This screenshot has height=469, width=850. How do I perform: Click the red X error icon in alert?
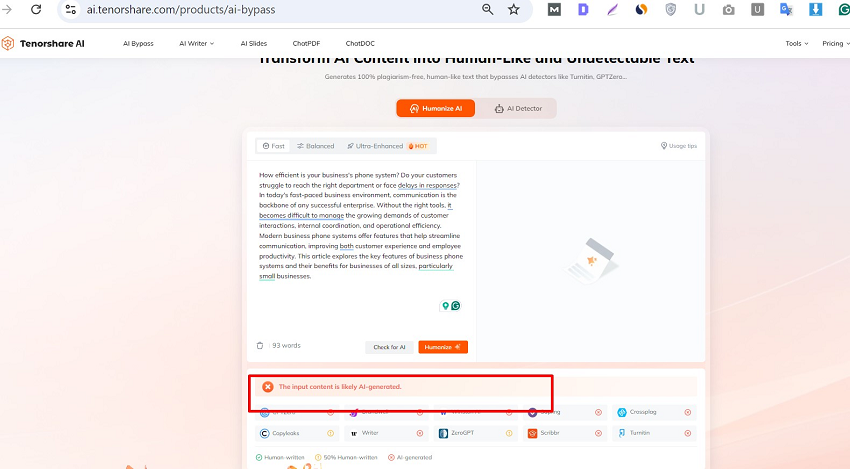coord(268,387)
